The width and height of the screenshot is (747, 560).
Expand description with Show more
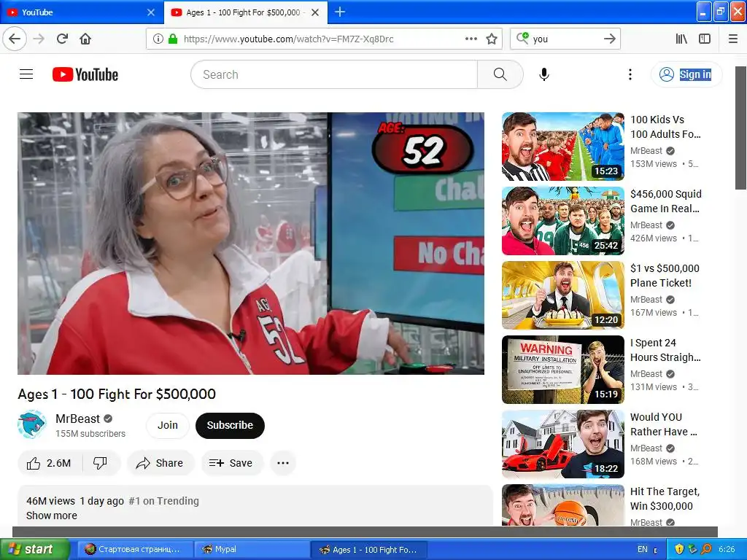[52, 516]
